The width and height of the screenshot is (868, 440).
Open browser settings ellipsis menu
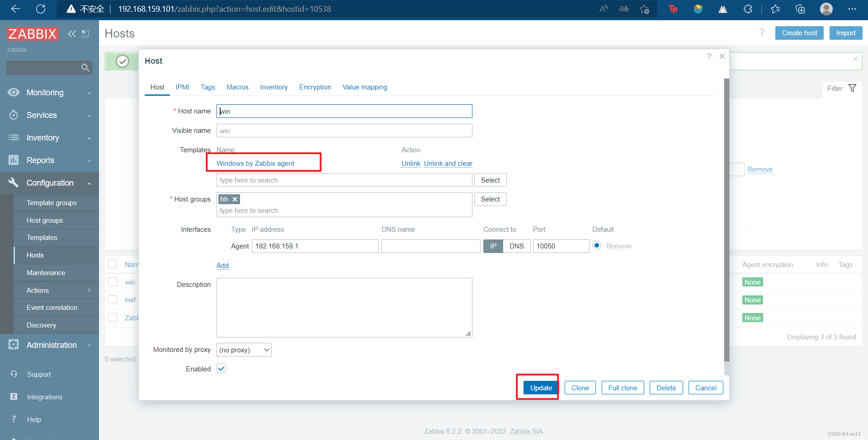pyautogui.click(x=852, y=9)
